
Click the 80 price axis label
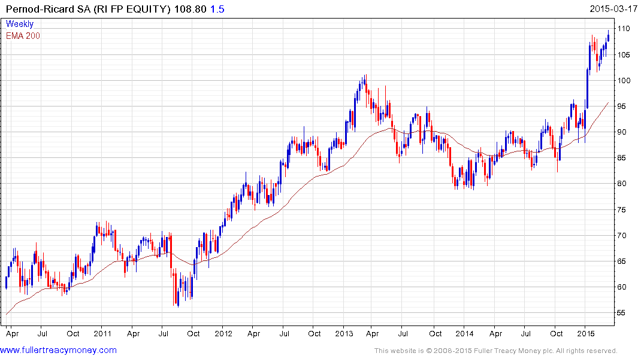622,184
